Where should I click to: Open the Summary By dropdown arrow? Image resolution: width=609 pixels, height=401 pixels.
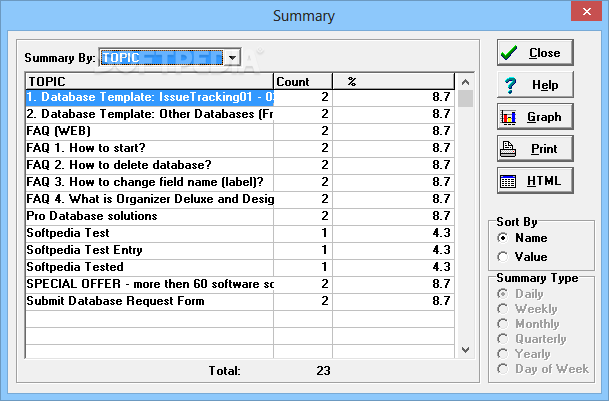tap(232, 58)
